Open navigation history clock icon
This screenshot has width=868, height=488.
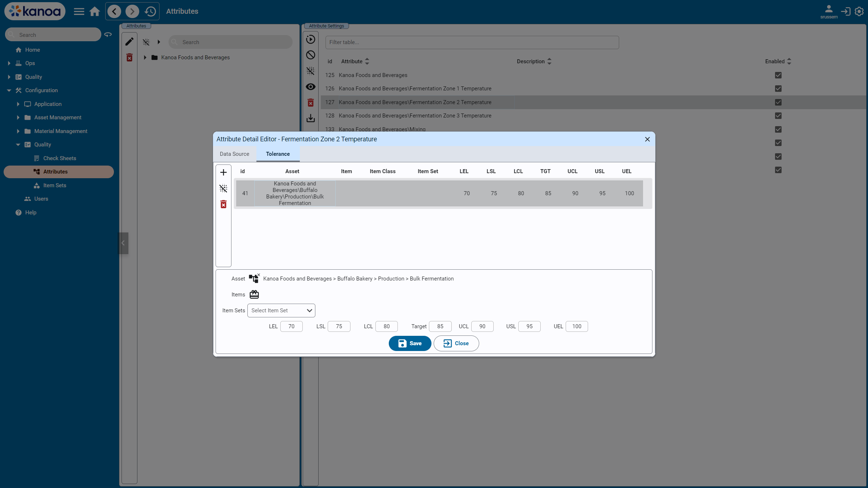click(150, 12)
